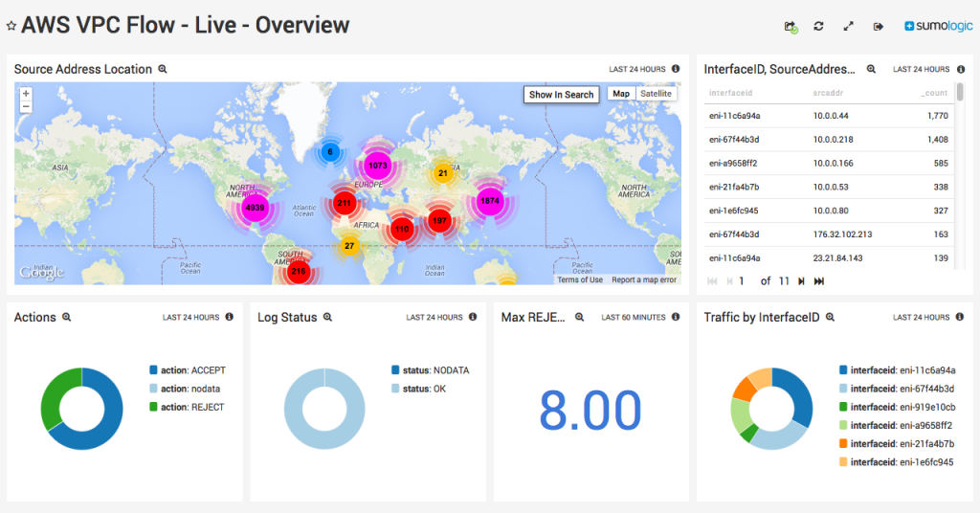Go to first table page
This screenshot has height=513, width=980.
click(712, 281)
